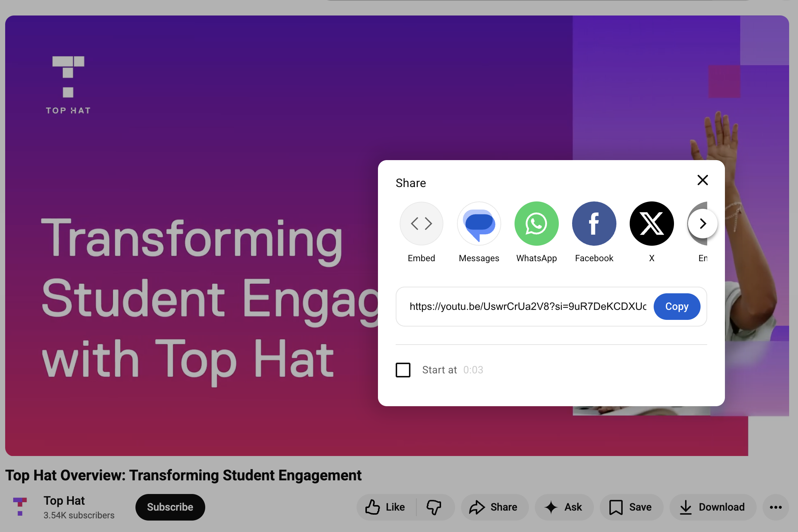Dislike the video with thumbs-down icon
The height and width of the screenshot is (532, 798).
[434, 507]
